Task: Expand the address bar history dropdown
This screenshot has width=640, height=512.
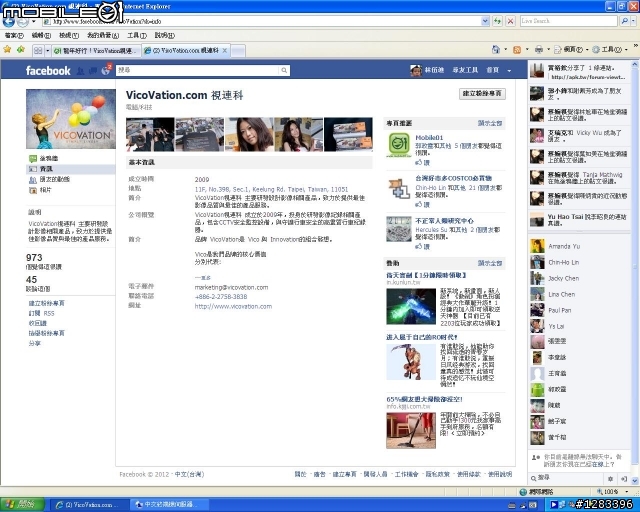Action: coord(485,21)
